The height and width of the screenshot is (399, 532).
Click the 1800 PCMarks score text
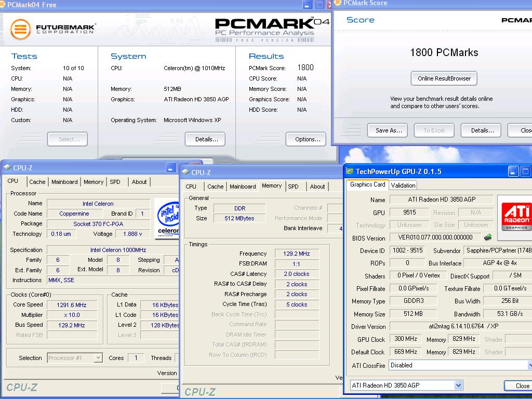[444, 52]
